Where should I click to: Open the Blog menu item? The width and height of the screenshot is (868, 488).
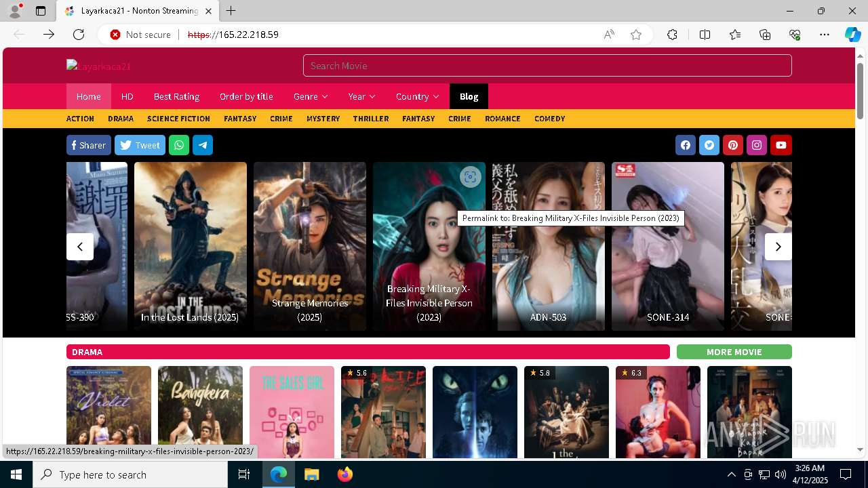click(x=469, y=96)
